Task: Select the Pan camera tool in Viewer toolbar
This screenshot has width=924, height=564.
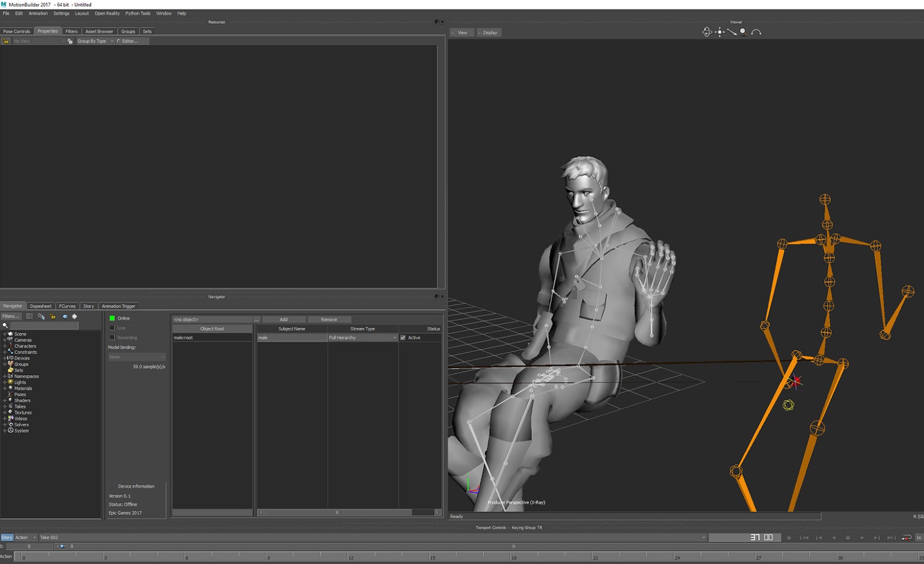Action: tap(720, 32)
